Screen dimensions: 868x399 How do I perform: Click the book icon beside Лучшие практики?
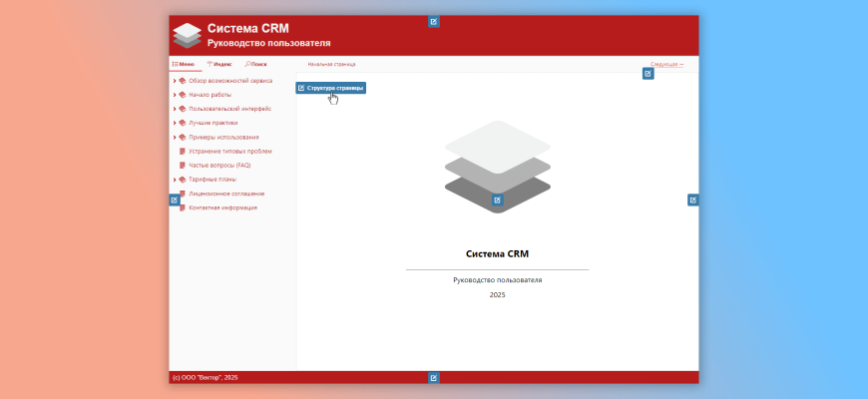tap(183, 123)
